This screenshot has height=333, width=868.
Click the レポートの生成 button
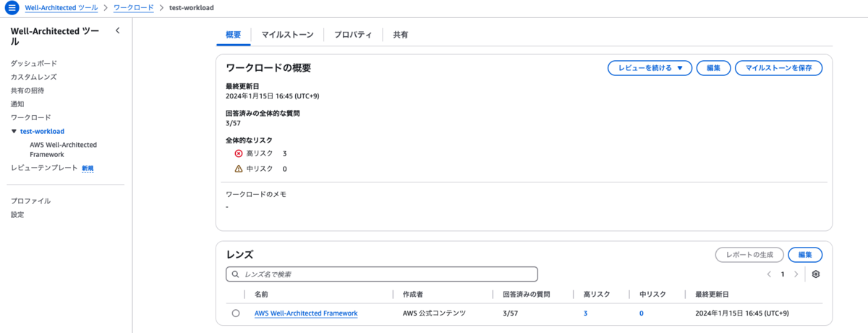[749, 255]
